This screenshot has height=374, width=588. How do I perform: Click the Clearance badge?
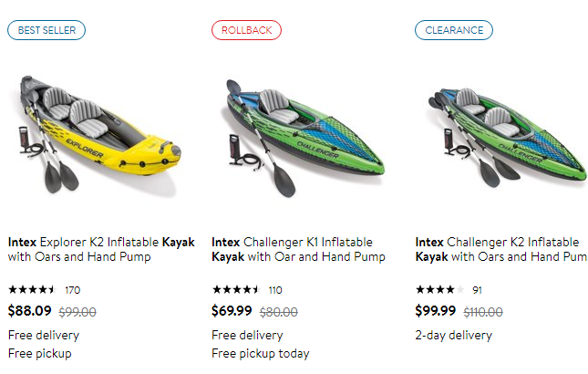pos(453,30)
